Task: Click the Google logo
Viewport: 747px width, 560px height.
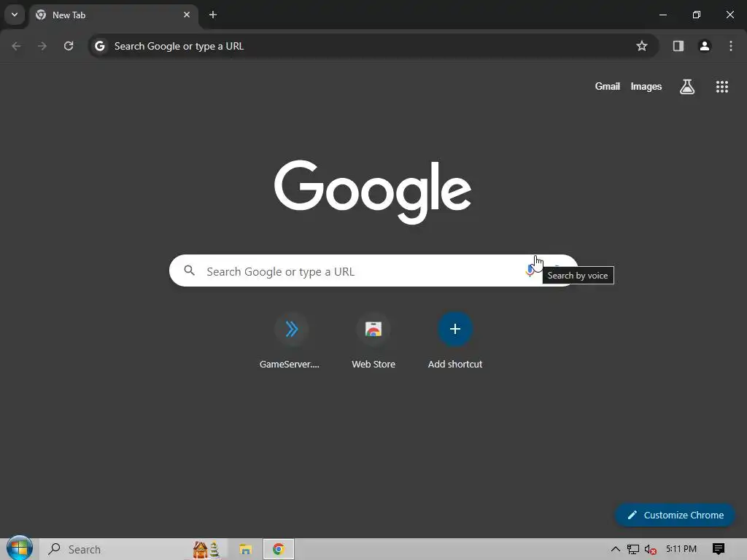Action: click(373, 192)
